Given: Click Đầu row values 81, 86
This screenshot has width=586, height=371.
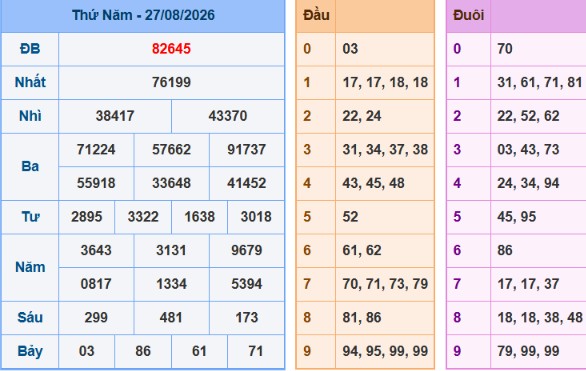Looking at the screenshot, I should pos(362,318).
